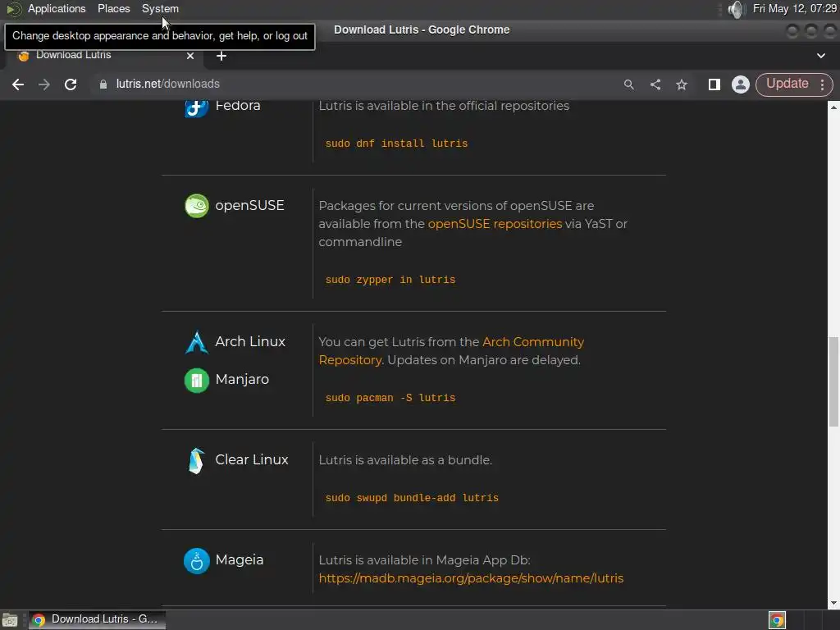Click 'sudo pacman -S lutris' command

point(390,398)
